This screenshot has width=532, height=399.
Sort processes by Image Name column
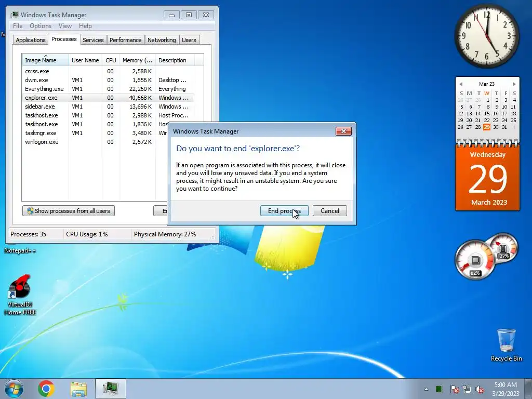46,60
